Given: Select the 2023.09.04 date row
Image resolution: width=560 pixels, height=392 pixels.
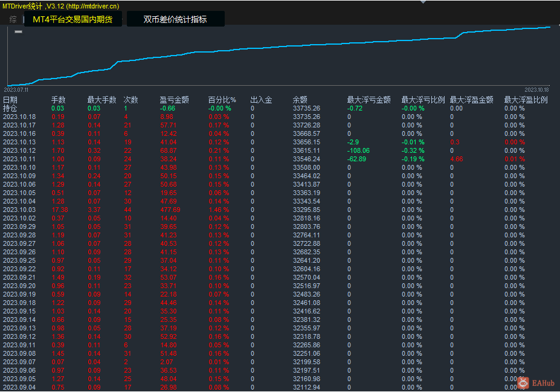Looking at the screenshot, I should 19,387.
